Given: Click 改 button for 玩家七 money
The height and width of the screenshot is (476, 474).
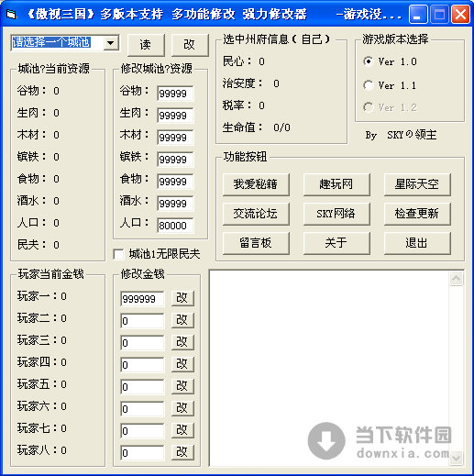Looking at the screenshot, I should [182, 430].
